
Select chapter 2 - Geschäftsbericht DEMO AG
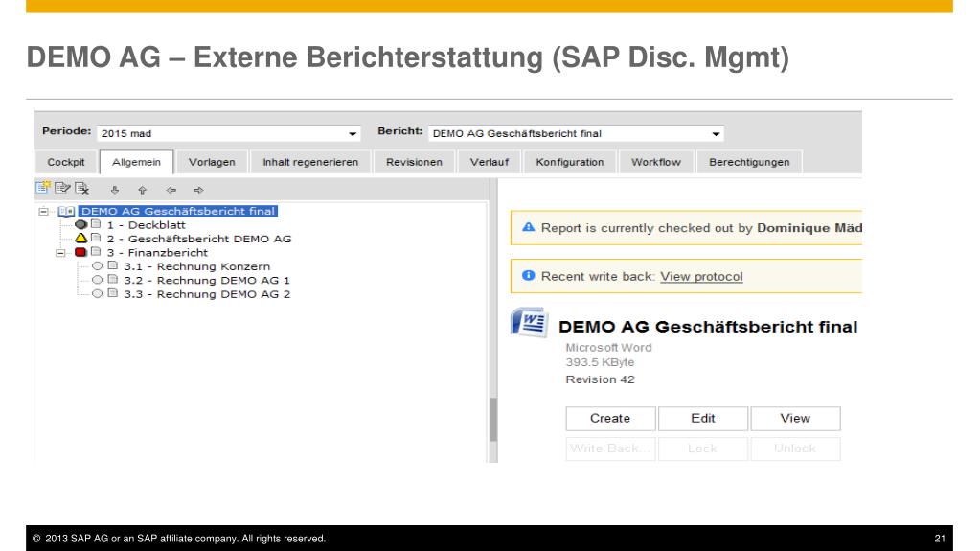(x=198, y=239)
